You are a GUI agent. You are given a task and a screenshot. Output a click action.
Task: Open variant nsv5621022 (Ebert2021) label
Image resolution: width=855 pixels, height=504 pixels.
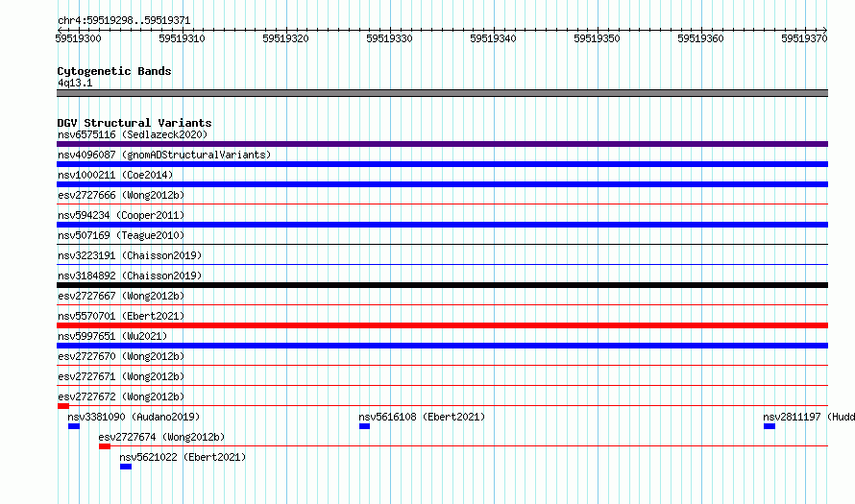click(x=183, y=457)
